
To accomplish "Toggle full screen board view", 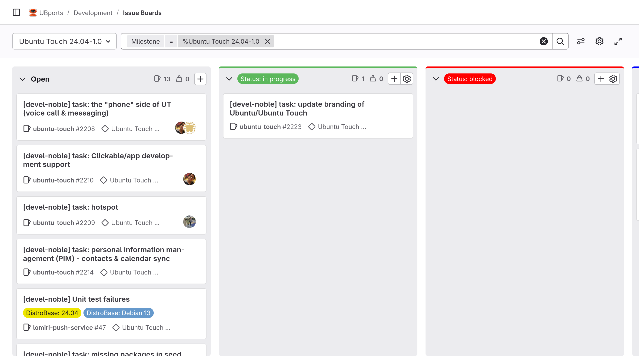I will tap(618, 41).
